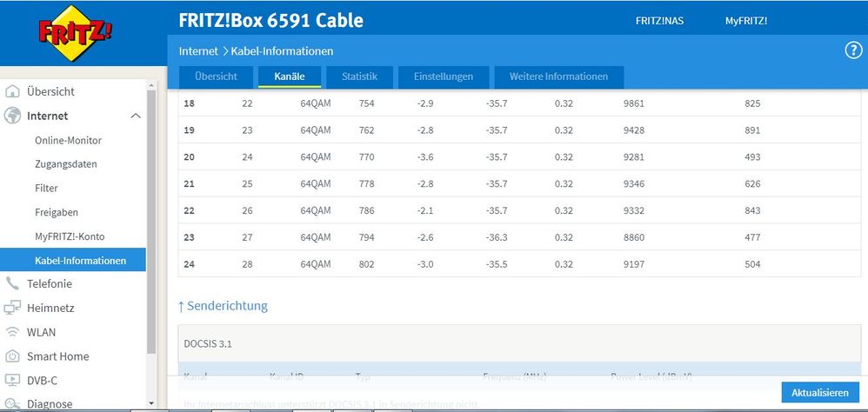The width and height of the screenshot is (868, 412).
Task: Open FRITZ!NAS link in header
Action: (x=659, y=21)
